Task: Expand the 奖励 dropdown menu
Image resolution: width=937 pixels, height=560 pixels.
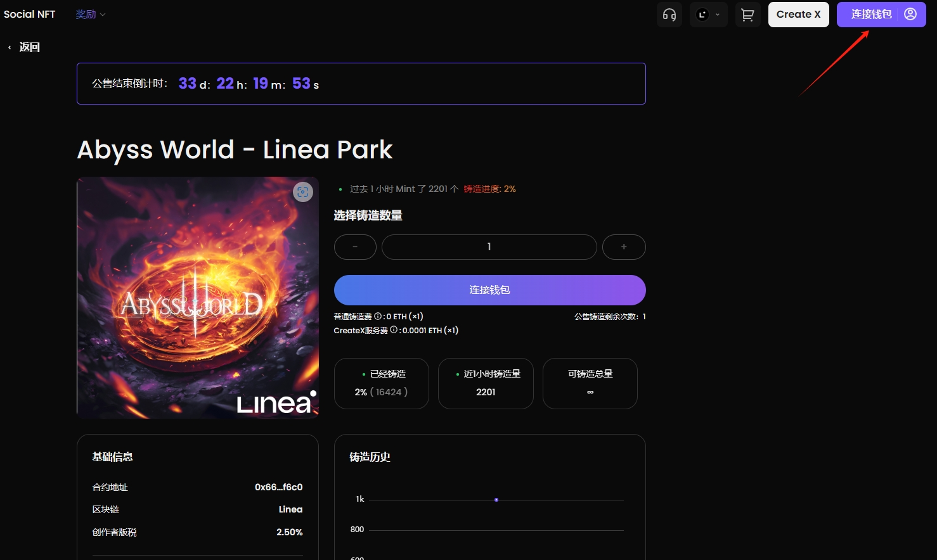Action: [90, 15]
